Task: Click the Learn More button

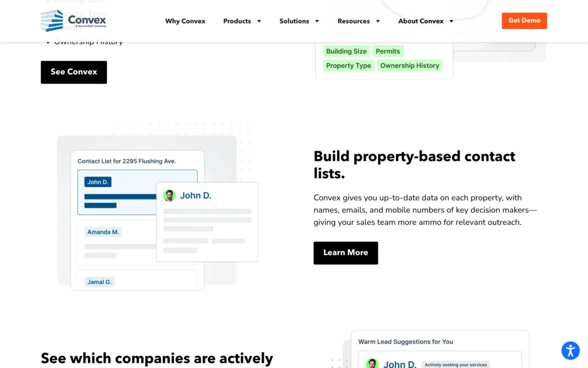Action: point(346,253)
